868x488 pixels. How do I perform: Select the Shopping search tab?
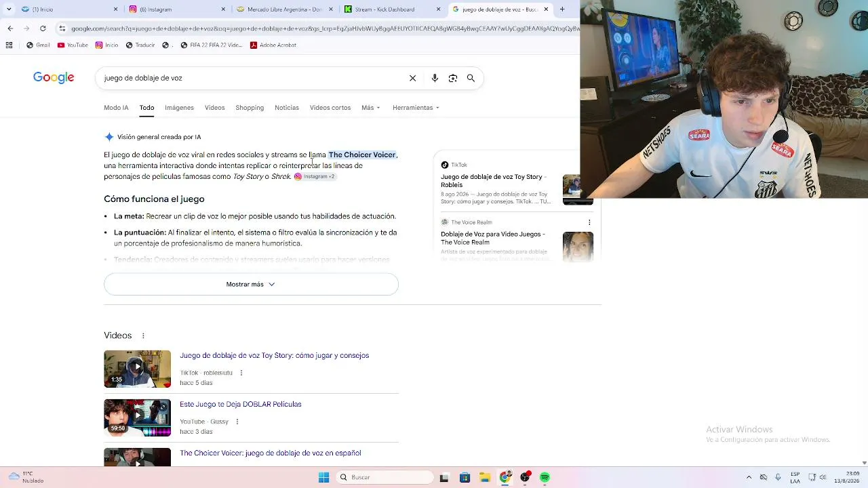tap(250, 108)
